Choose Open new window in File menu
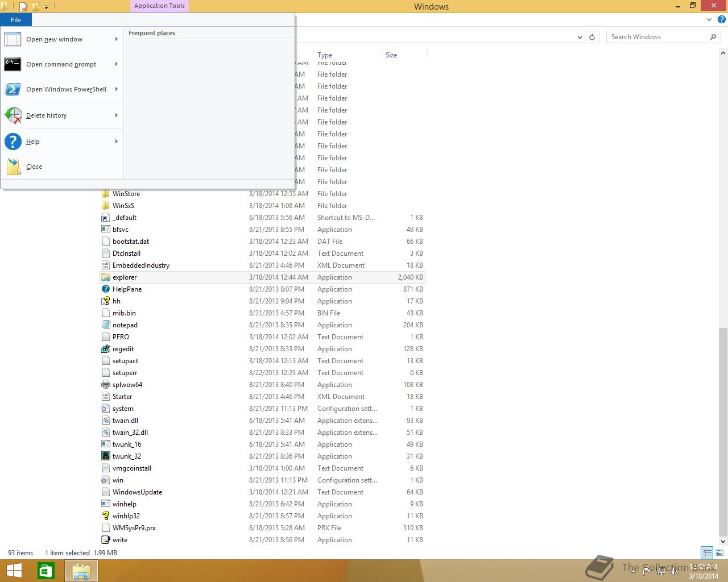Viewport: 728px width, 582px height. [x=62, y=39]
